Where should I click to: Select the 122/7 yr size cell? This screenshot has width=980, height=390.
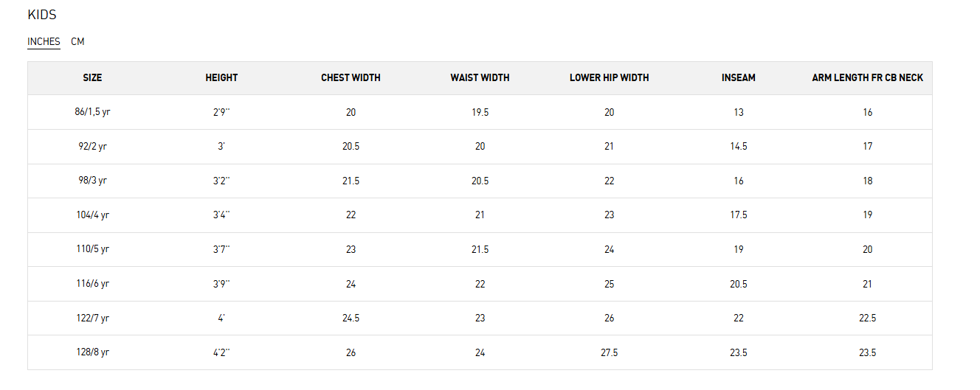92,318
